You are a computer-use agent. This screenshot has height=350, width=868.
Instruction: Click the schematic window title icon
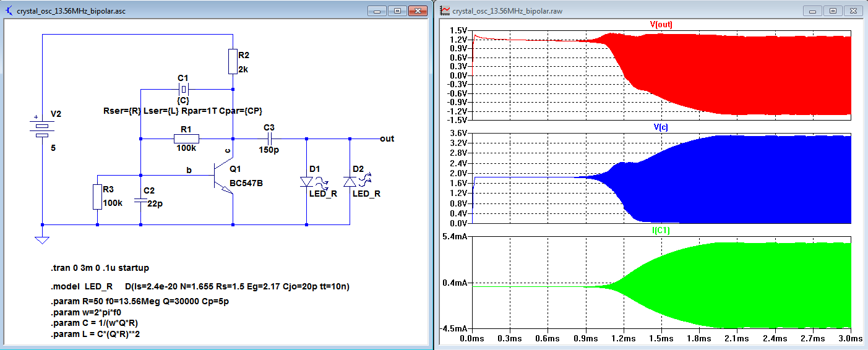click(8, 11)
